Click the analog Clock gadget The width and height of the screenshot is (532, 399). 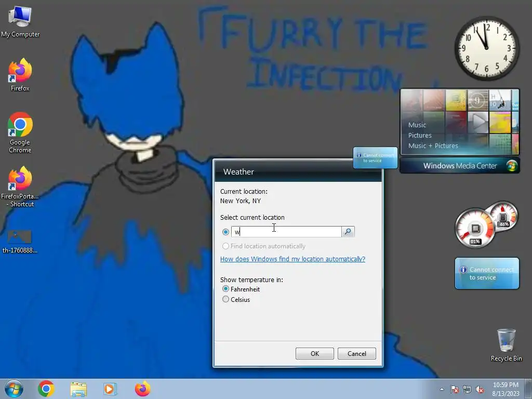pyautogui.click(x=486, y=48)
